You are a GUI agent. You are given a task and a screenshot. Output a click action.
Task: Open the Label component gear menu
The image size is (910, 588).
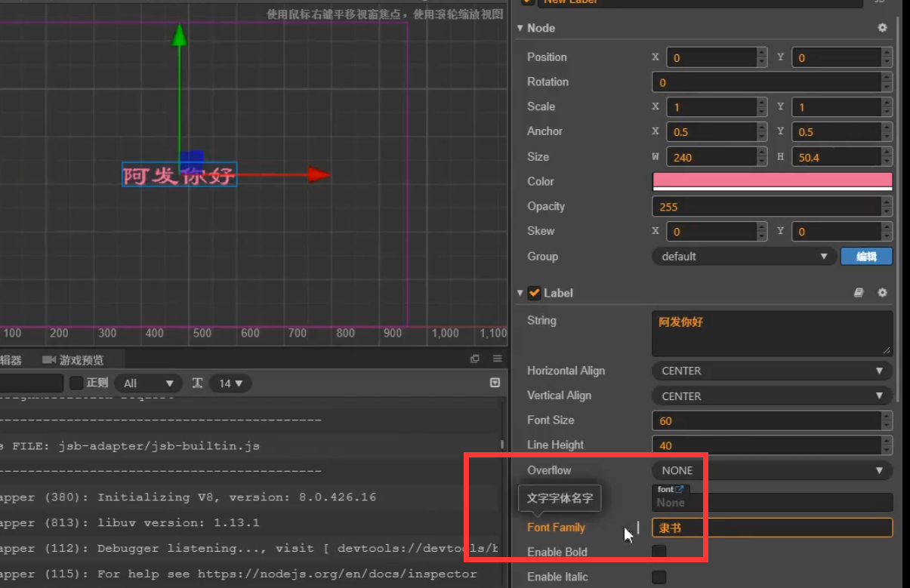(x=882, y=293)
